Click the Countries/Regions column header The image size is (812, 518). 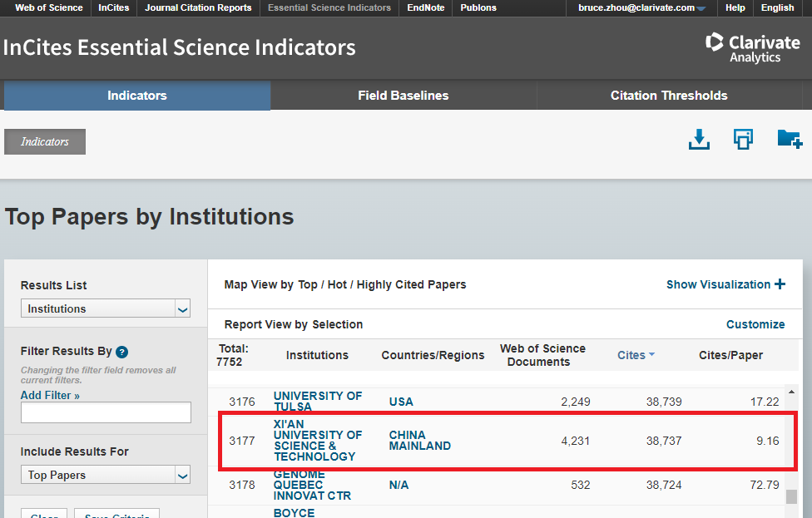click(433, 355)
